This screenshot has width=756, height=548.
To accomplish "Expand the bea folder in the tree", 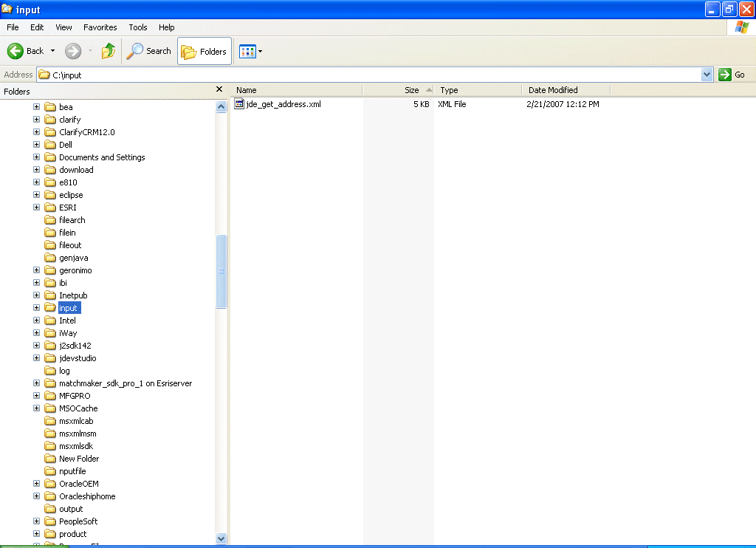I will 36,106.
